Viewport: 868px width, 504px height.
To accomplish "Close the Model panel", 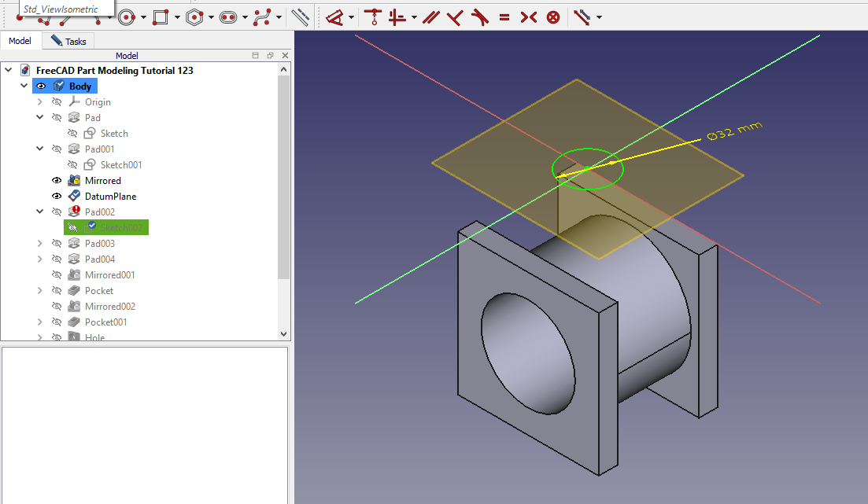I will click(x=285, y=56).
